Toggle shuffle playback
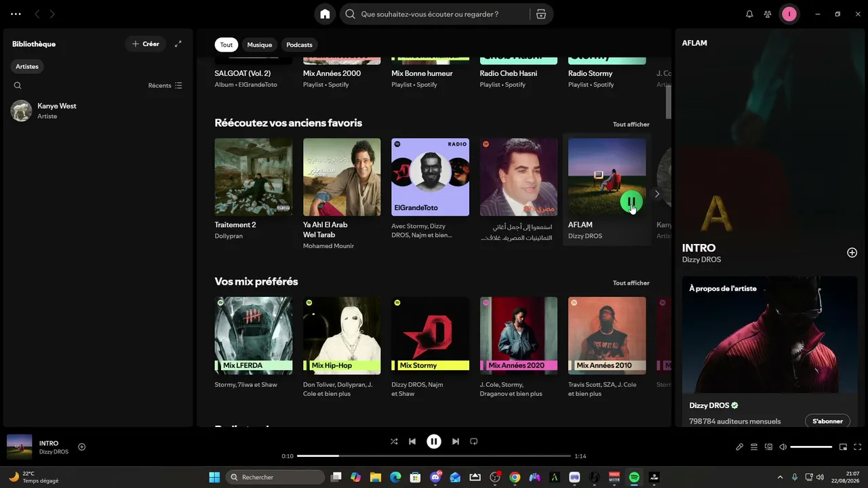Viewport: 868px width, 488px height. tap(394, 441)
